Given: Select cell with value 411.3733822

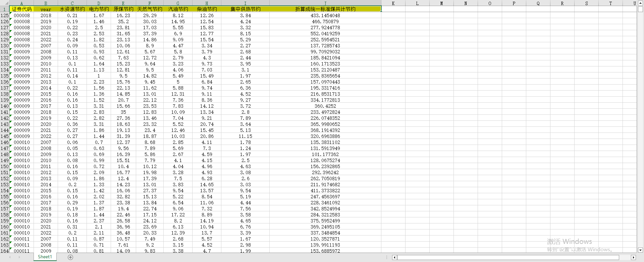Looking at the screenshot, I should click(x=325, y=191).
